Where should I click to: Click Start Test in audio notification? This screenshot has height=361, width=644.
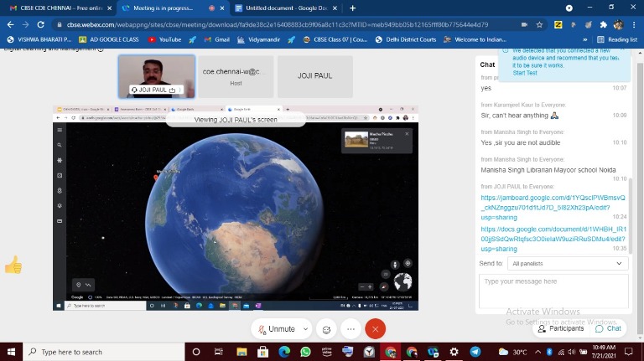(x=525, y=73)
